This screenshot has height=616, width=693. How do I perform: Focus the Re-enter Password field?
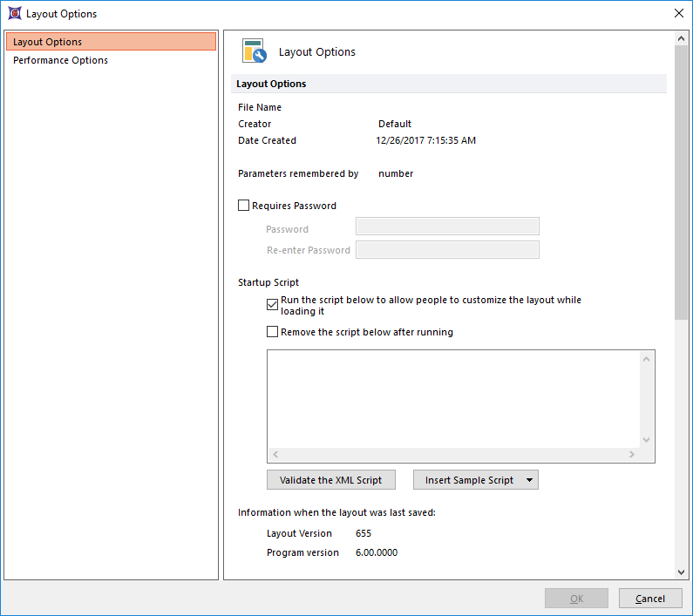447,250
